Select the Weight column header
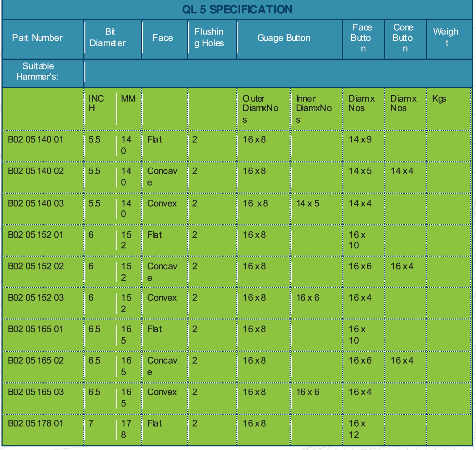Image resolution: width=476 pixels, height=450 pixels. (445, 37)
